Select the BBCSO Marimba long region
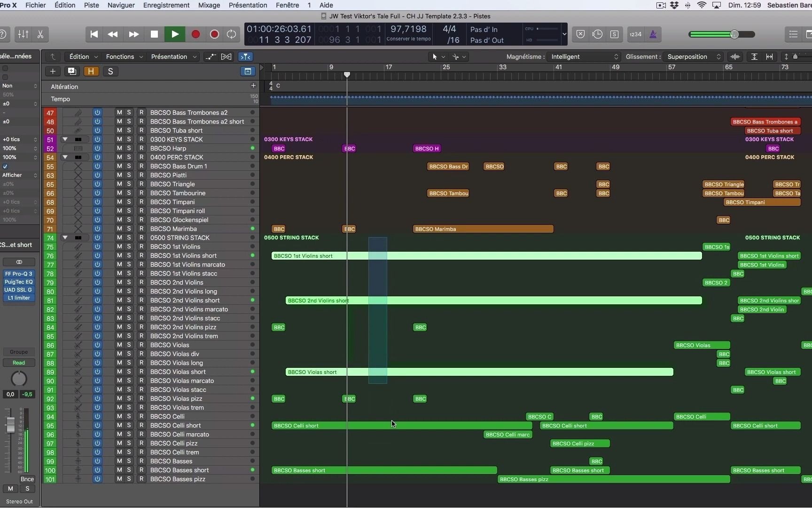 click(483, 229)
